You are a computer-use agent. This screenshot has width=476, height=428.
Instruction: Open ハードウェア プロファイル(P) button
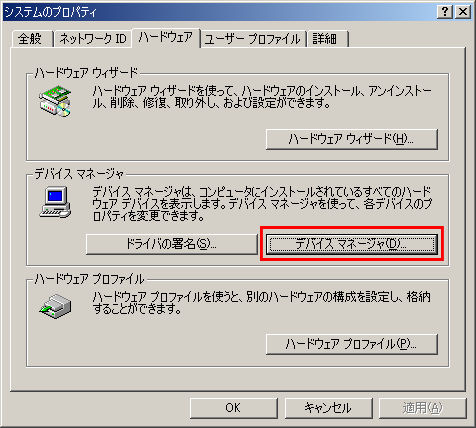[351, 344]
